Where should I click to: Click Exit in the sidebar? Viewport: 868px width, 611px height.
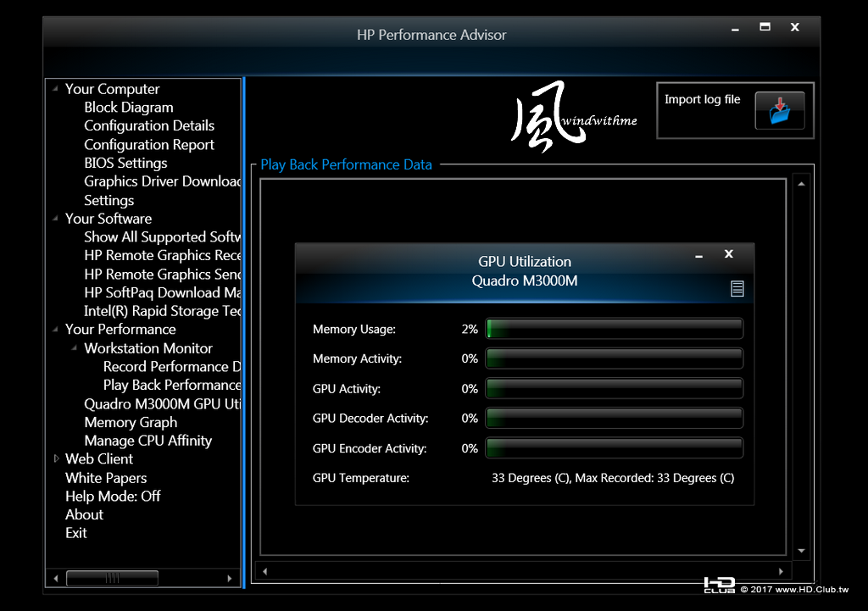[75, 533]
